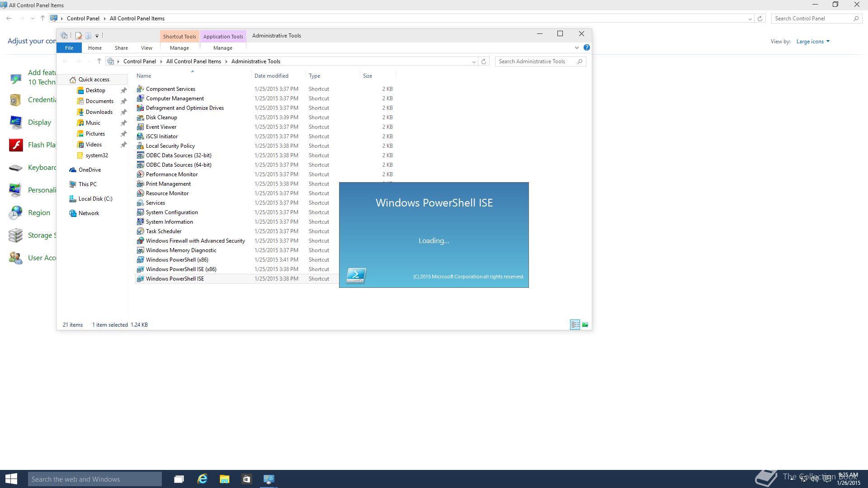Screen dimensions: 868x488
Task: Switch to the Home ribbon tab
Action: (94, 48)
